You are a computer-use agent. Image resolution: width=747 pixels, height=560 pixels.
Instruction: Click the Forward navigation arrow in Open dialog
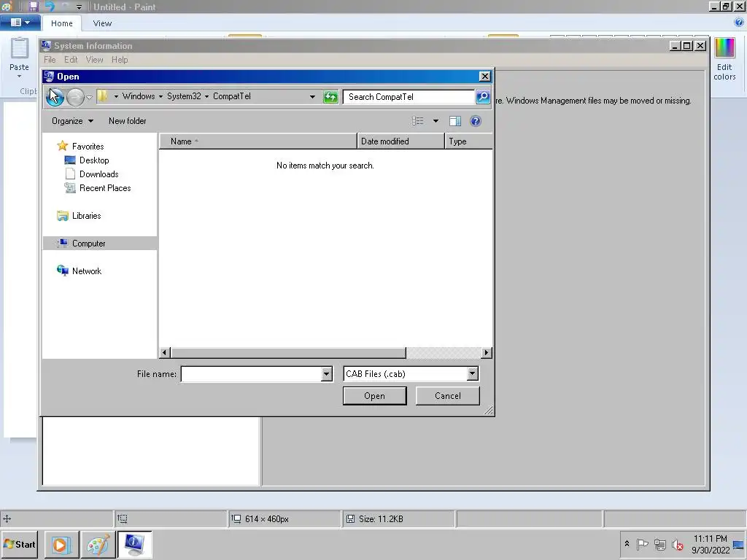click(x=75, y=97)
